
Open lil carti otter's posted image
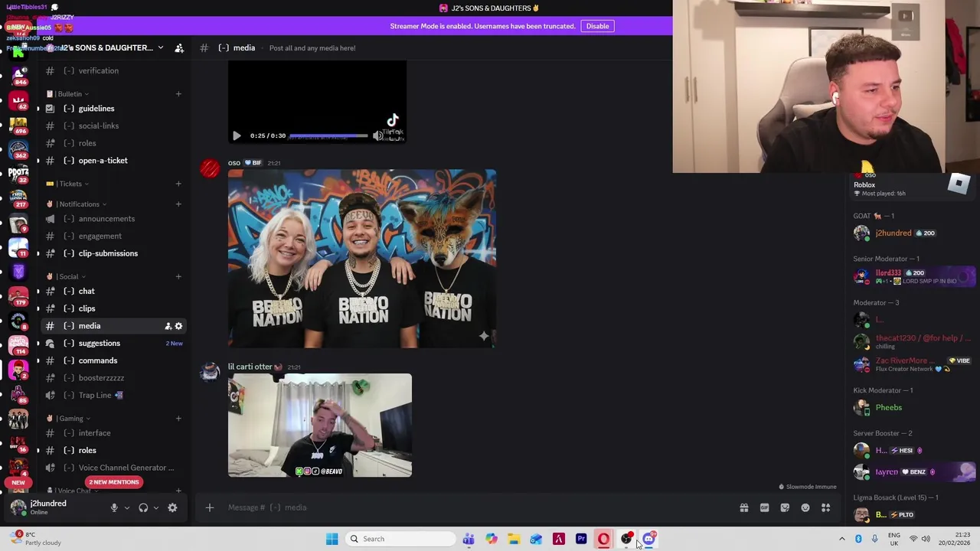320,425
